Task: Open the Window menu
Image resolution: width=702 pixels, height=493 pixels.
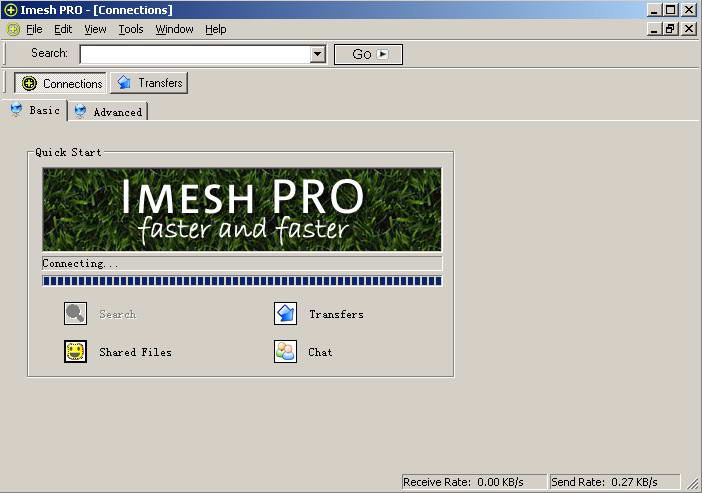Action: click(x=174, y=30)
